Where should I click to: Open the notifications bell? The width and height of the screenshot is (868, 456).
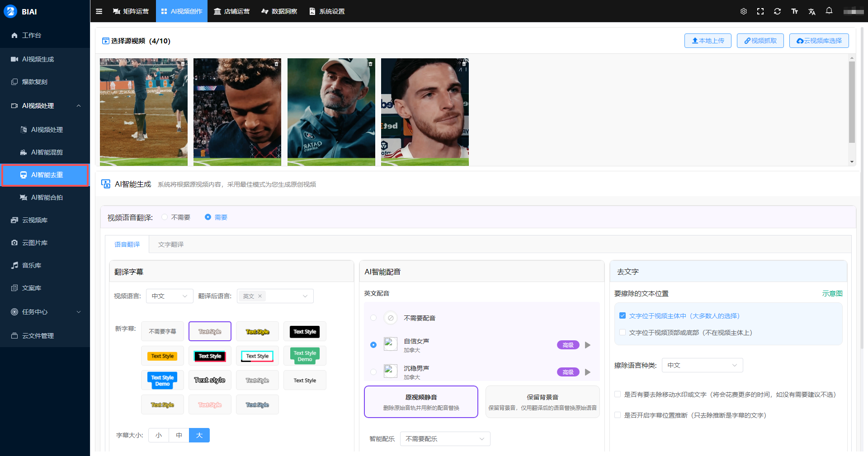point(829,10)
